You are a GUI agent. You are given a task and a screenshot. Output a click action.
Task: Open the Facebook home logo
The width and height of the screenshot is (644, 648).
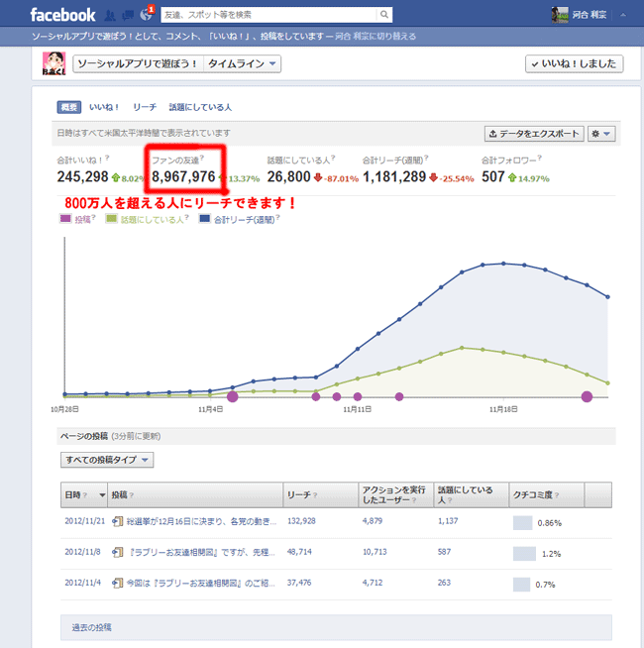pos(62,15)
